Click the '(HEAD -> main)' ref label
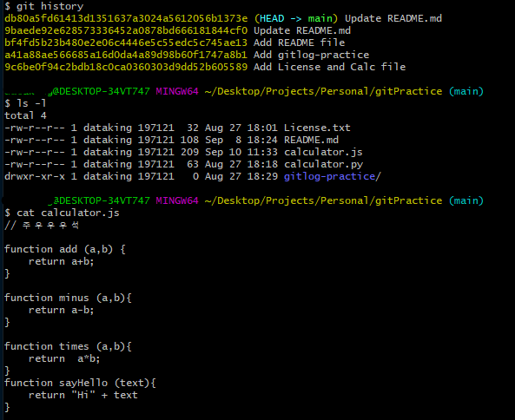 296,18
